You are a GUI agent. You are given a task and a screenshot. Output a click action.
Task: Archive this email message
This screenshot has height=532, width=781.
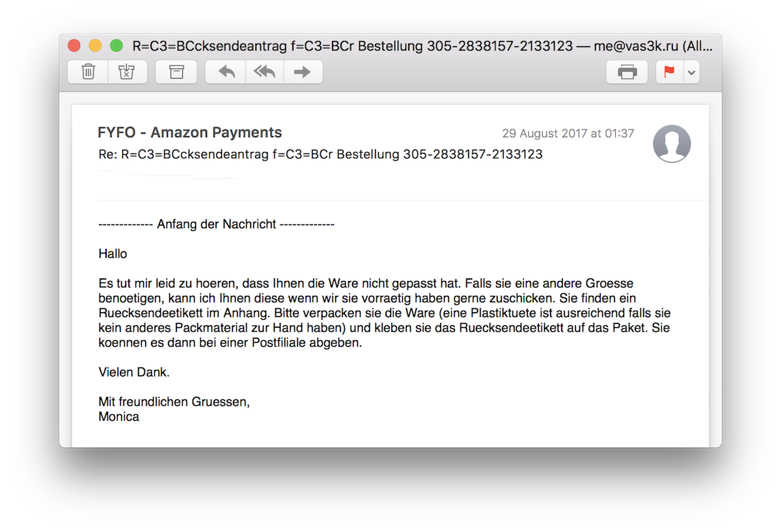pyautogui.click(x=176, y=72)
